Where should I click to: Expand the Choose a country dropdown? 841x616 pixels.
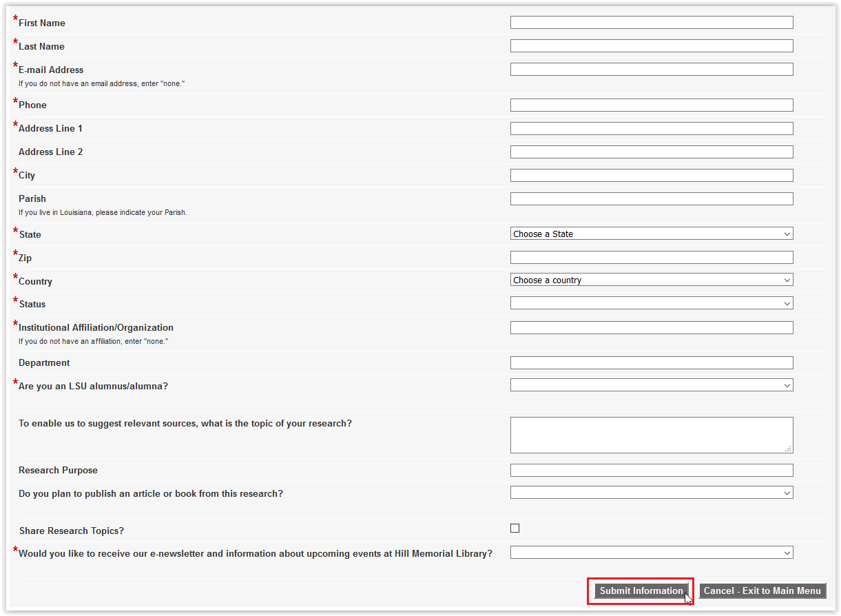point(651,280)
